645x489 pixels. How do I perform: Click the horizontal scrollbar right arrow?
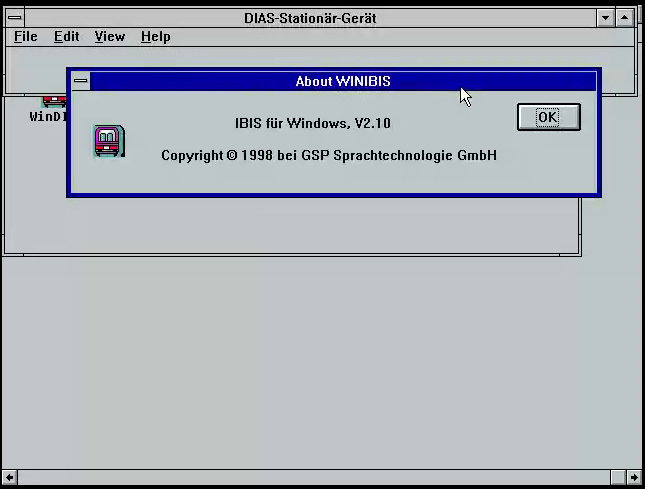coord(633,477)
